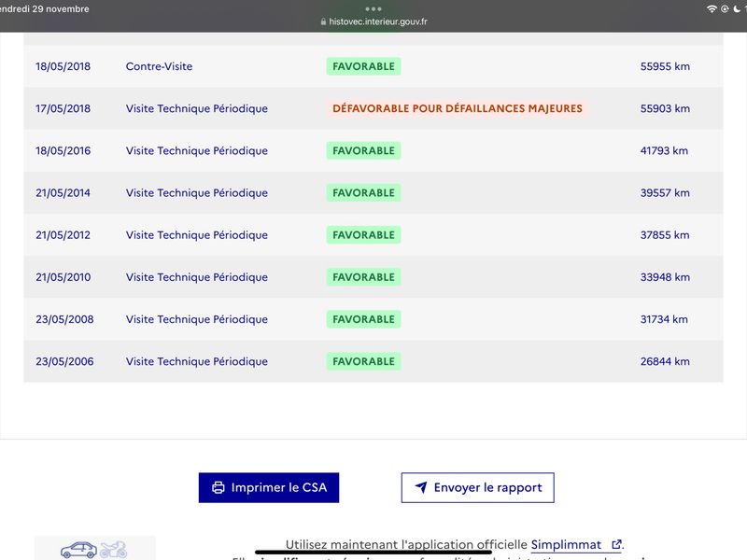Click the padlock icon in address bar
The width and height of the screenshot is (747, 560).
point(323,21)
